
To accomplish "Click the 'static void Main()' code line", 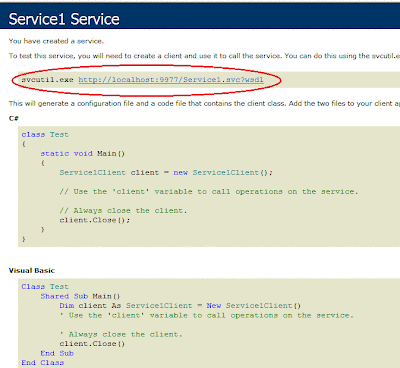I will click(83, 153).
